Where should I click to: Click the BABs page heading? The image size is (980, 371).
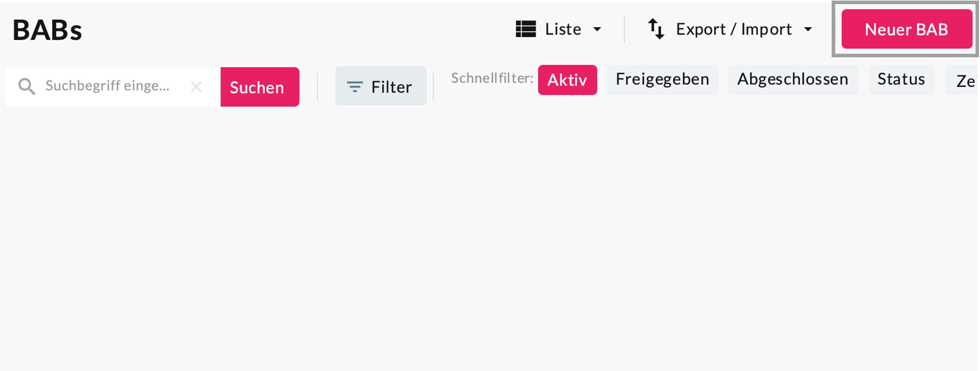(48, 30)
